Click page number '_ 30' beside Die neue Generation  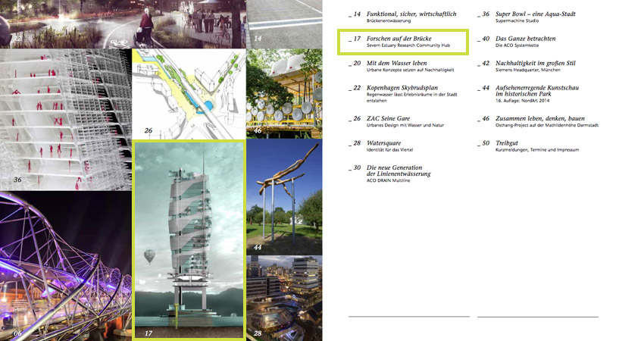click(355, 167)
